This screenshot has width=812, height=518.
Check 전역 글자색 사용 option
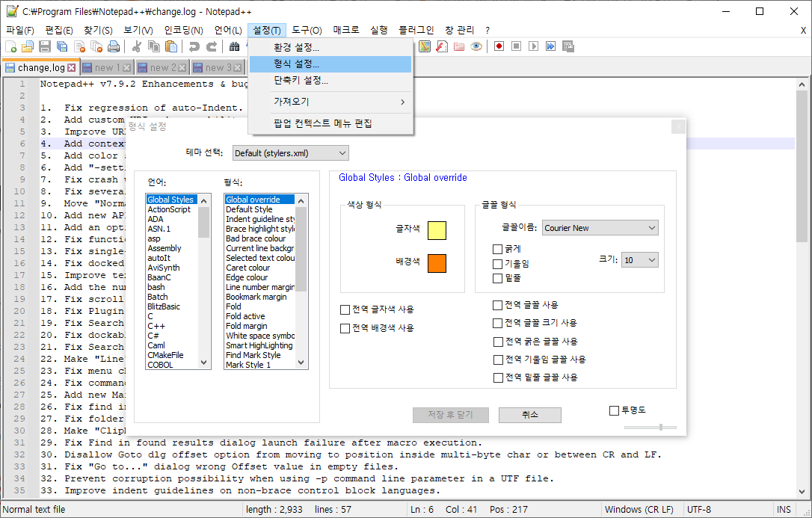(345, 310)
